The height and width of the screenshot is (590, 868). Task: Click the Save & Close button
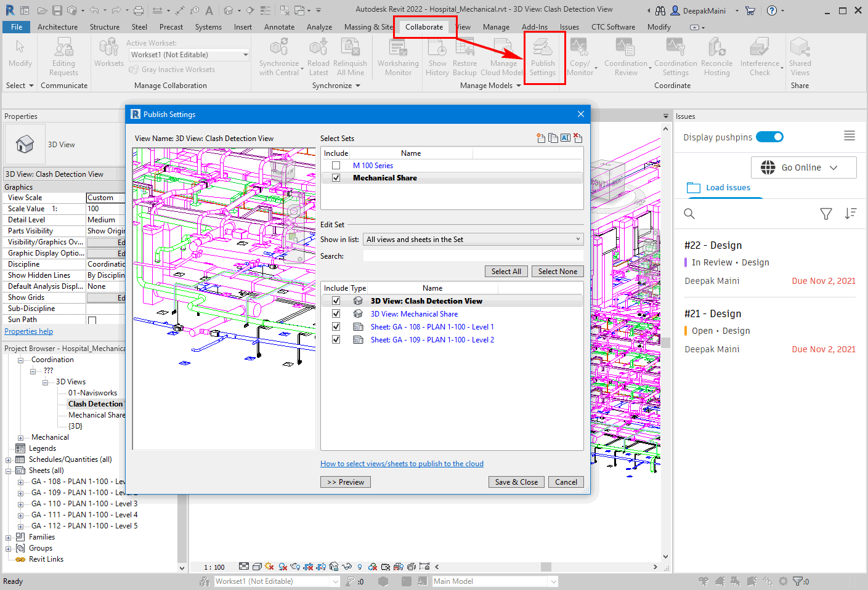[x=516, y=482]
